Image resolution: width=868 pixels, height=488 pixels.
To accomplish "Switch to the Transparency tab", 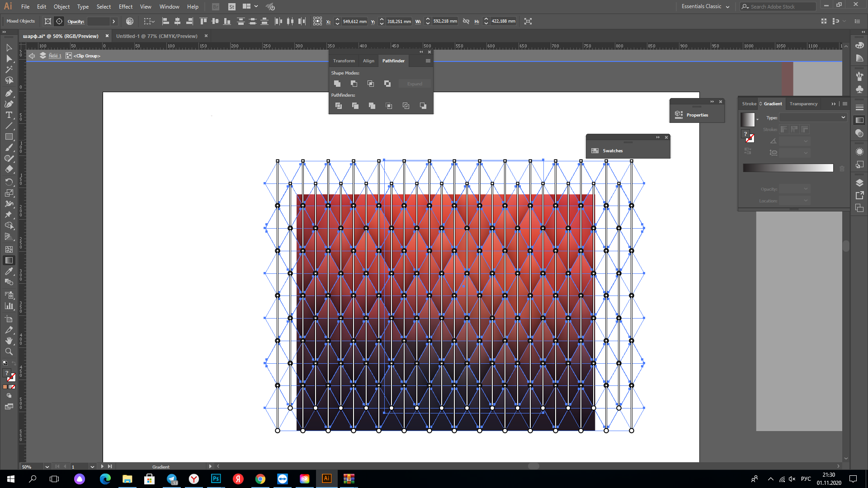I will (803, 104).
